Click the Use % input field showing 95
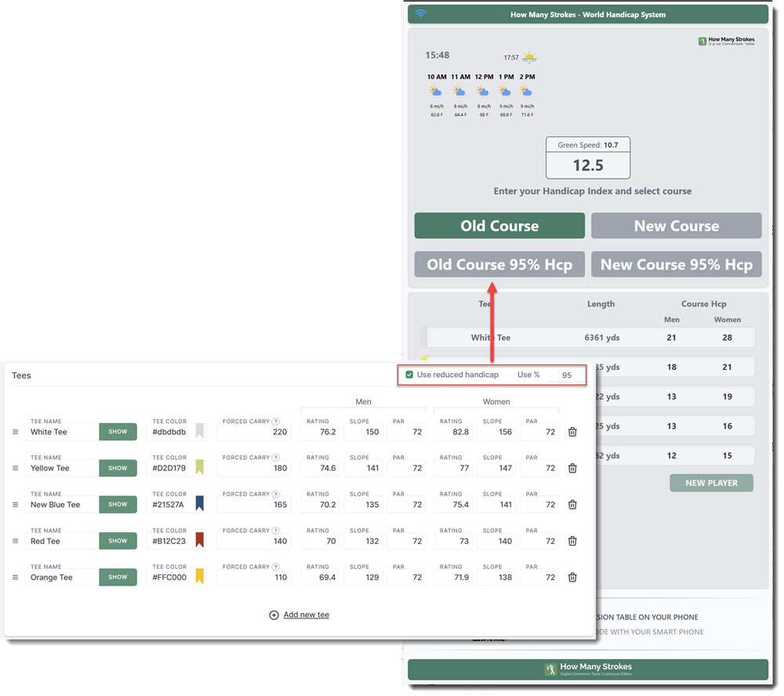 point(566,375)
